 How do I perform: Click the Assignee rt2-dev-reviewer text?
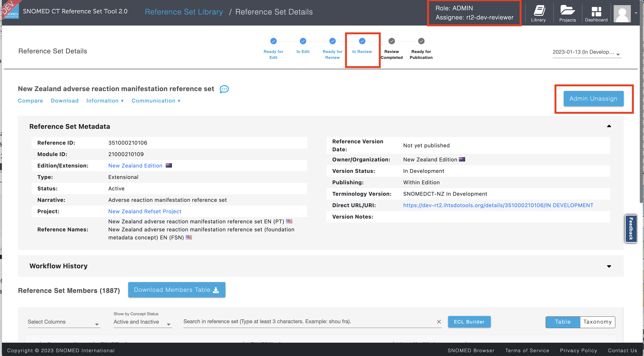[474, 18]
